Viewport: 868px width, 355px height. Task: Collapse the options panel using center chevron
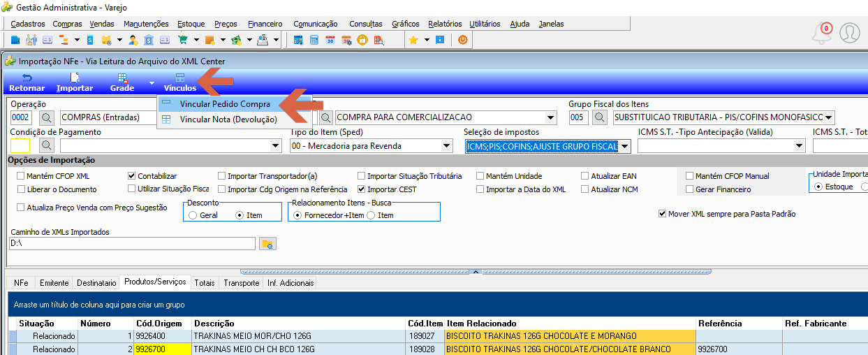click(474, 271)
